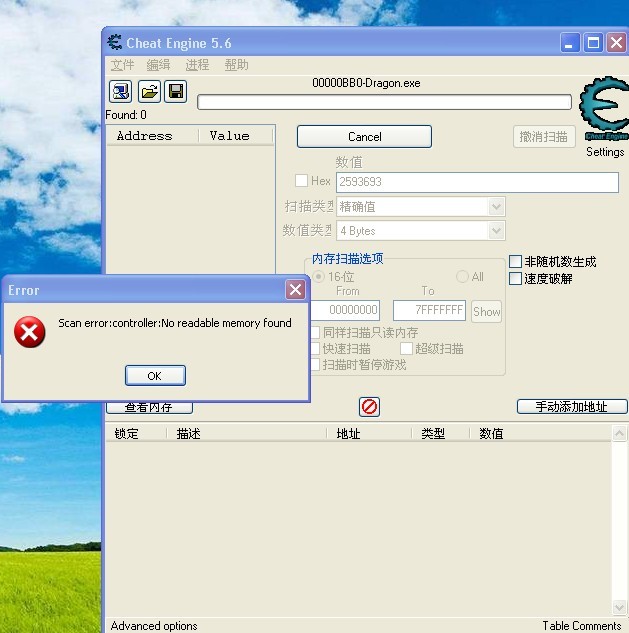This screenshot has height=633, width=629.
Task: Select the 16位 radio button
Action: (319, 277)
